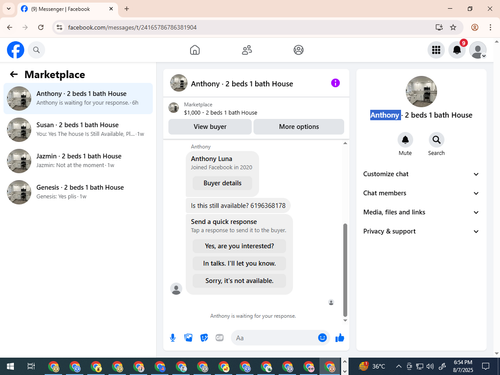Screen dimensions: 500x375
Task: Click the taskbar clock showing 6:54 PM
Action: click(463, 366)
